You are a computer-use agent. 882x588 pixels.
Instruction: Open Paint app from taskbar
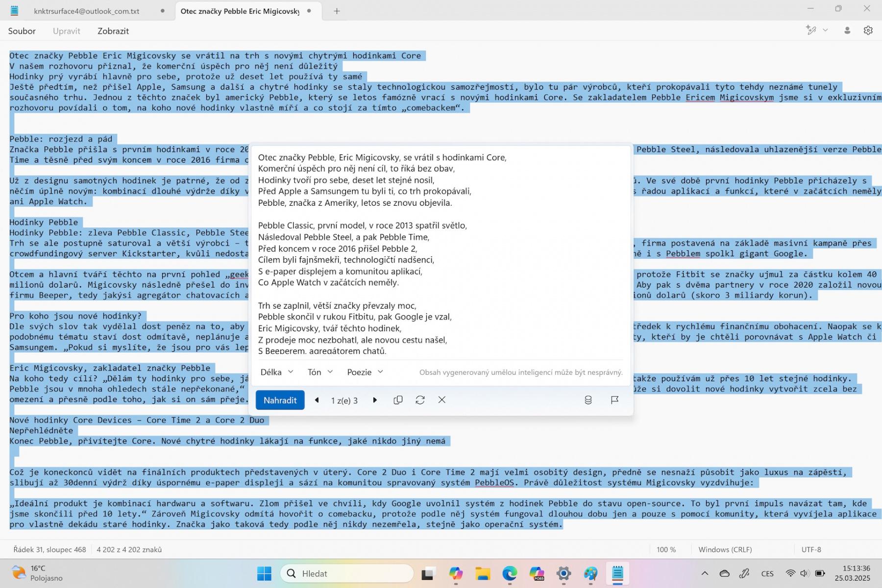(x=590, y=573)
